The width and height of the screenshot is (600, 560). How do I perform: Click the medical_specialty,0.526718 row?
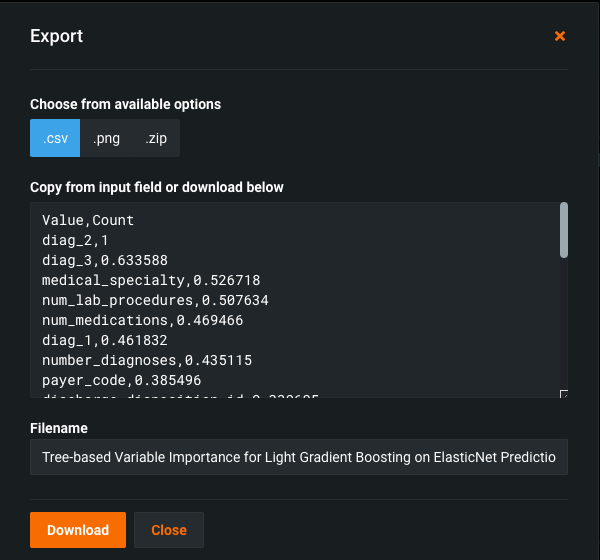point(150,280)
